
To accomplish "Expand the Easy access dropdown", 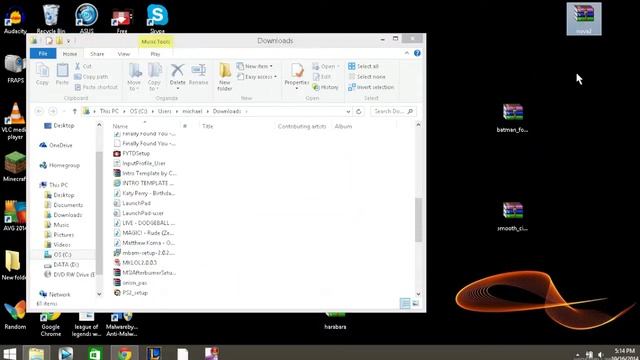I will 258,77.
